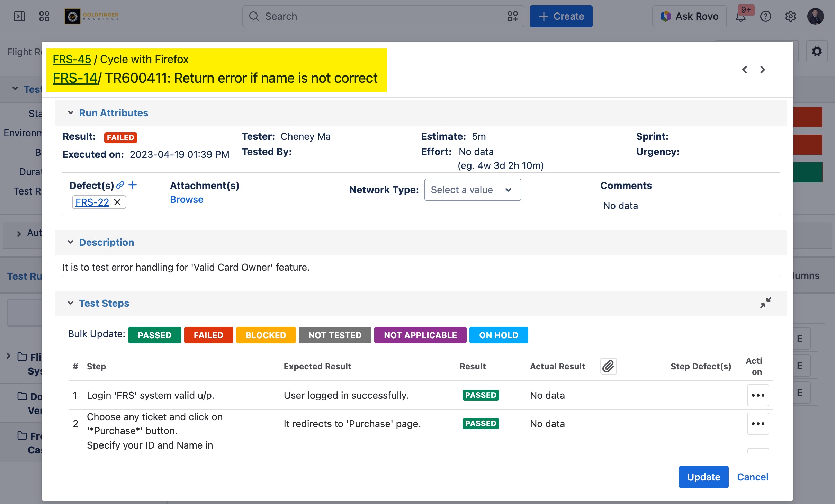
Task: Open the FRS-22 defect link
Action: 92,202
